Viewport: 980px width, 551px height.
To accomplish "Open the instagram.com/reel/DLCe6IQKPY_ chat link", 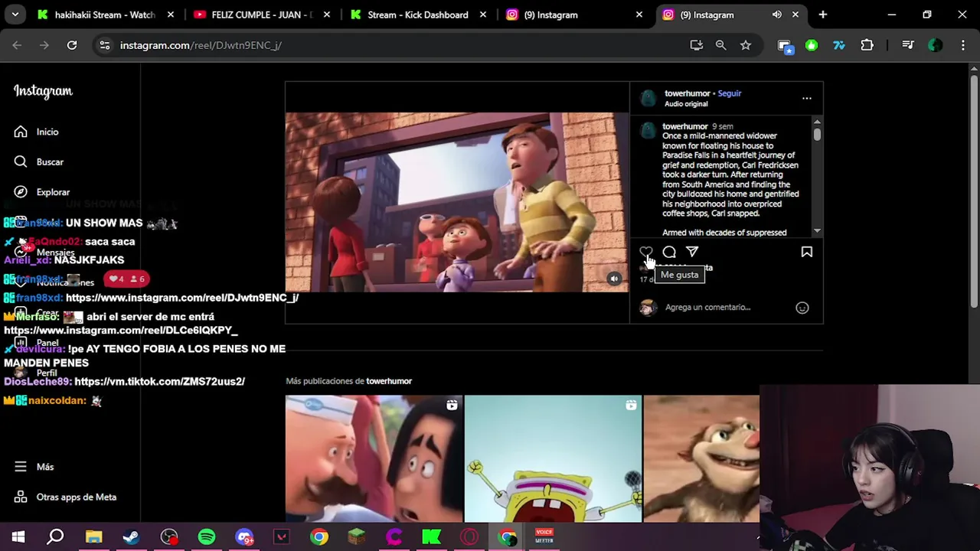I will pos(121,331).
